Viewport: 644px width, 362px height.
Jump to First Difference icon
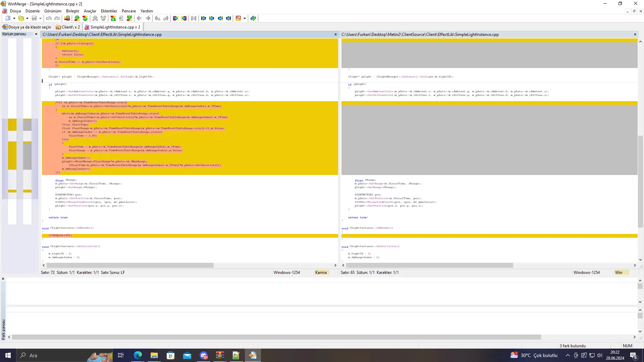point(113,18)
